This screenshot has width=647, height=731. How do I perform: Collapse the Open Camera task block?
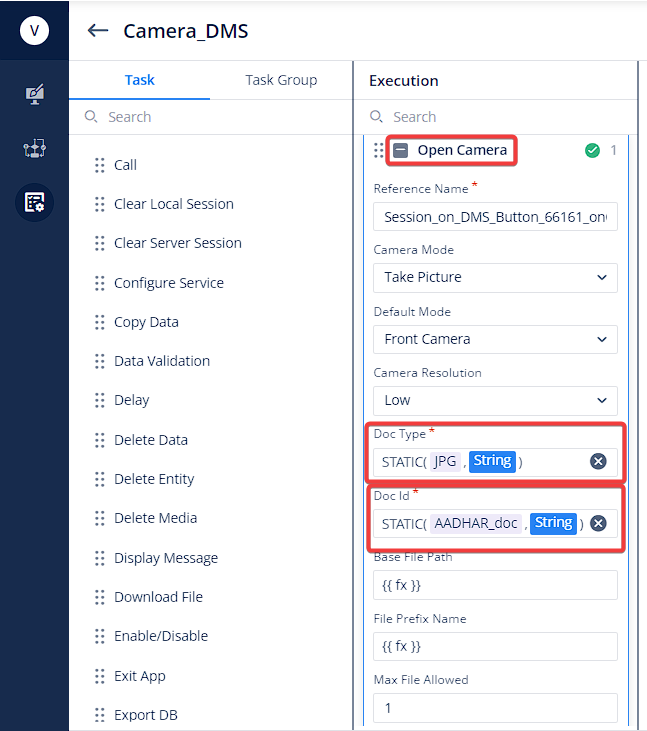pos(400,151)
